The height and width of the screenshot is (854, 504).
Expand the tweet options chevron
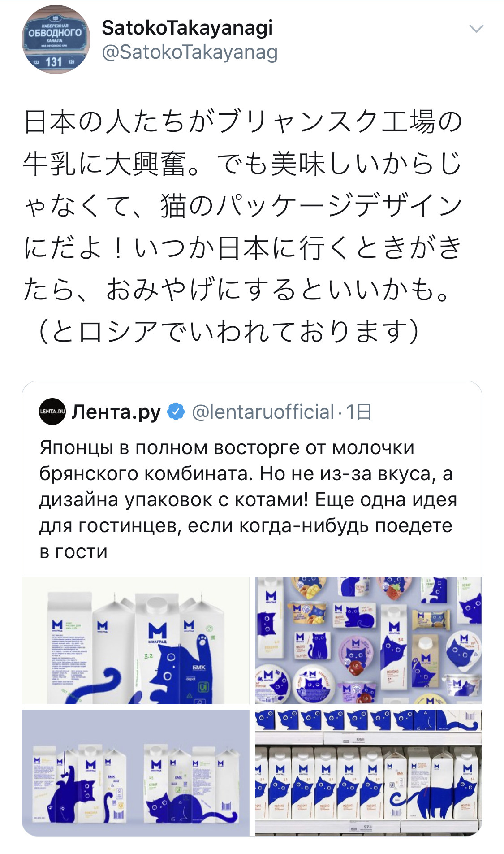pyautogui.click(x=476, y=29)
